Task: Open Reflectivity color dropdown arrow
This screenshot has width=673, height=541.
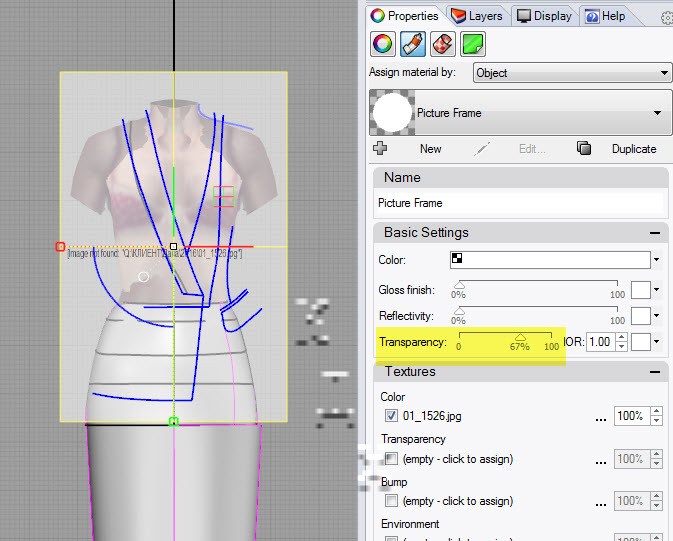Action: point(656,316)
